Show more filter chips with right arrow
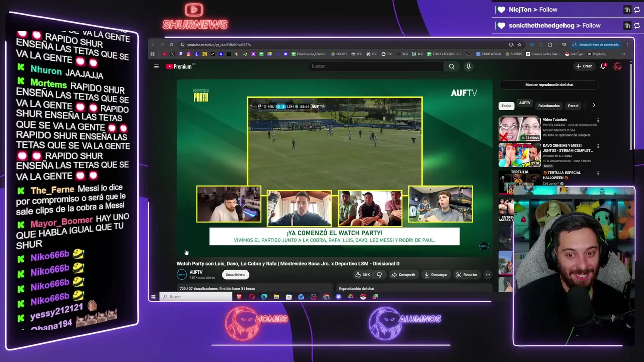This screenshot has height=362, width=644. (594, 105)
